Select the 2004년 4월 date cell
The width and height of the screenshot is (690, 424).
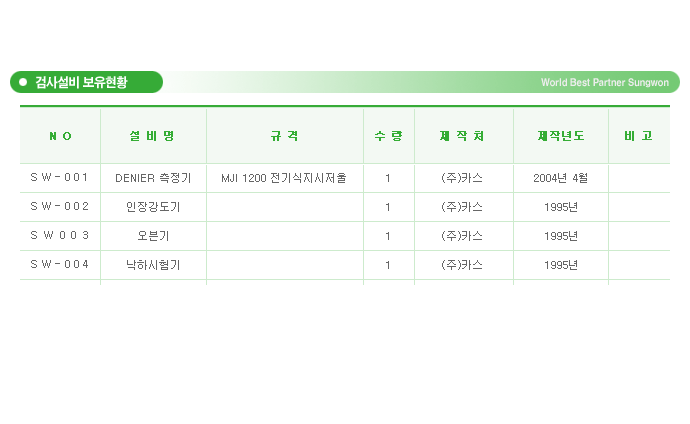point(561,178)
